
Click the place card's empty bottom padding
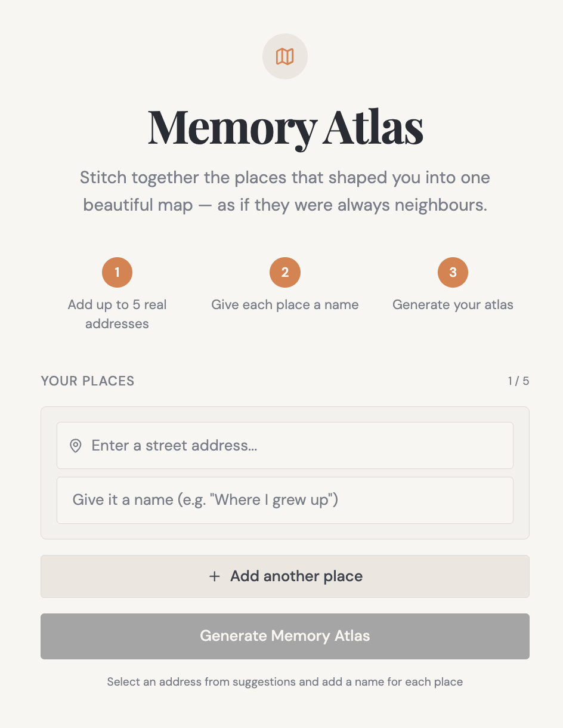(x=285, y=532)
